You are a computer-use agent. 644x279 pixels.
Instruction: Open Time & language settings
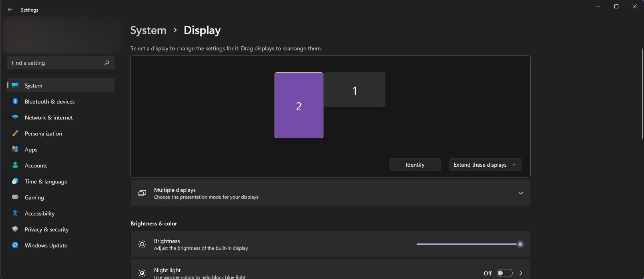(x=46, y=181)
